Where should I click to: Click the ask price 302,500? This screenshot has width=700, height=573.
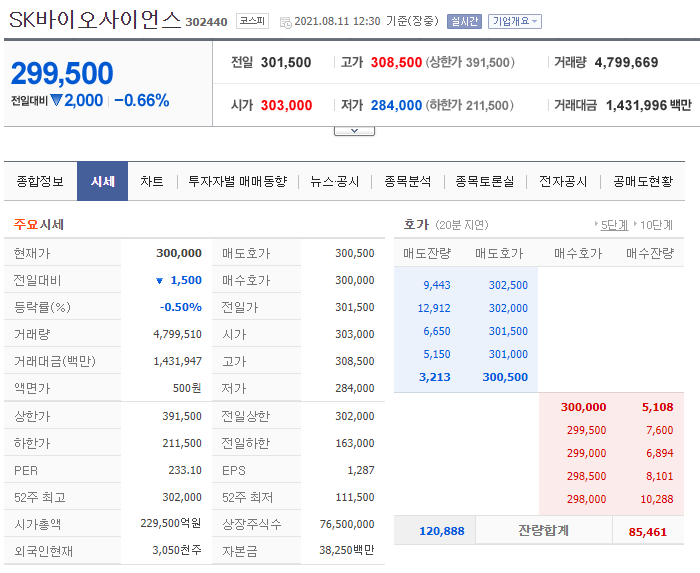(508, 285)
